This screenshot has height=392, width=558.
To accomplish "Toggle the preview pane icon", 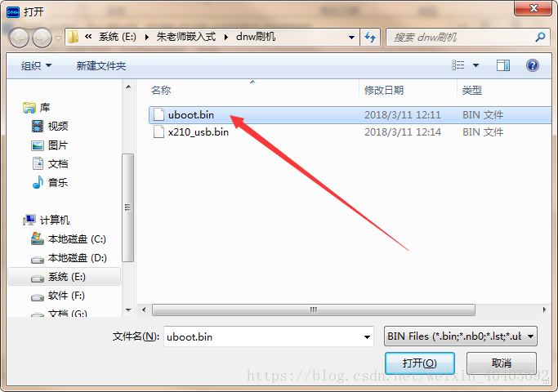I will pos(502,65).
